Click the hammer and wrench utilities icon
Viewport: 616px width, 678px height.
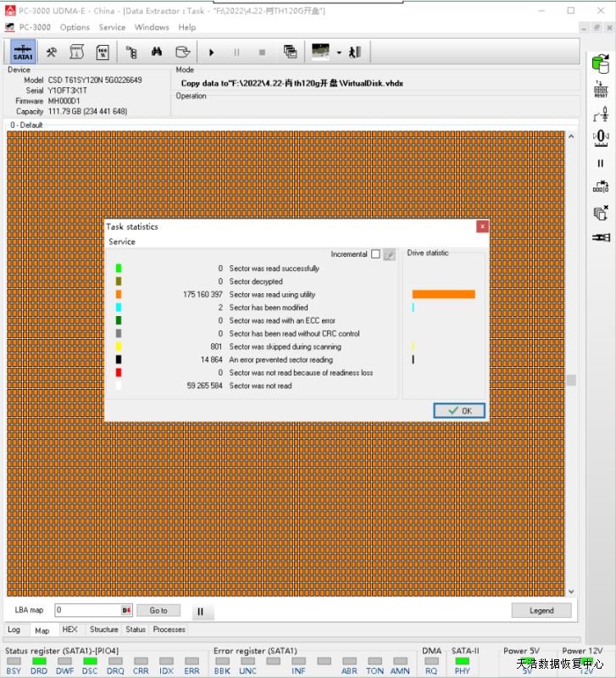52,52
